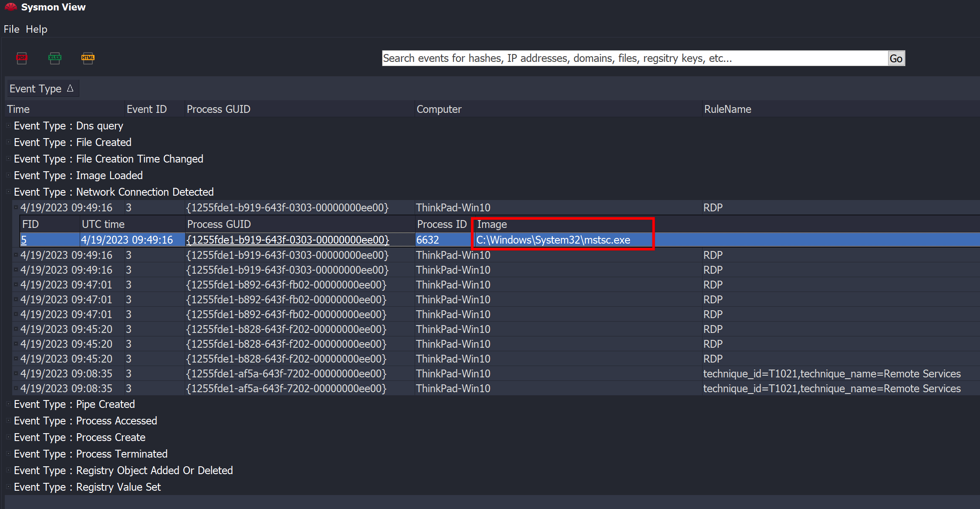Select first 09:08:35 event row
The width and height of the screenshot is (980, 509).
(497, 373)
